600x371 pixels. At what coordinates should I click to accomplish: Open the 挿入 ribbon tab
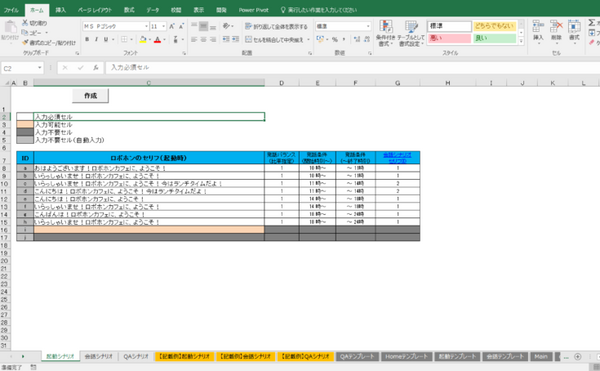[x=60, y=10]
